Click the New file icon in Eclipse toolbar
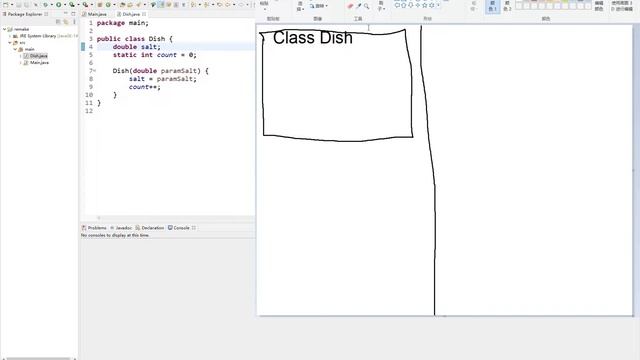Image resolution: width=640 pixels, height=360 pixels. [x=6, y=5]
